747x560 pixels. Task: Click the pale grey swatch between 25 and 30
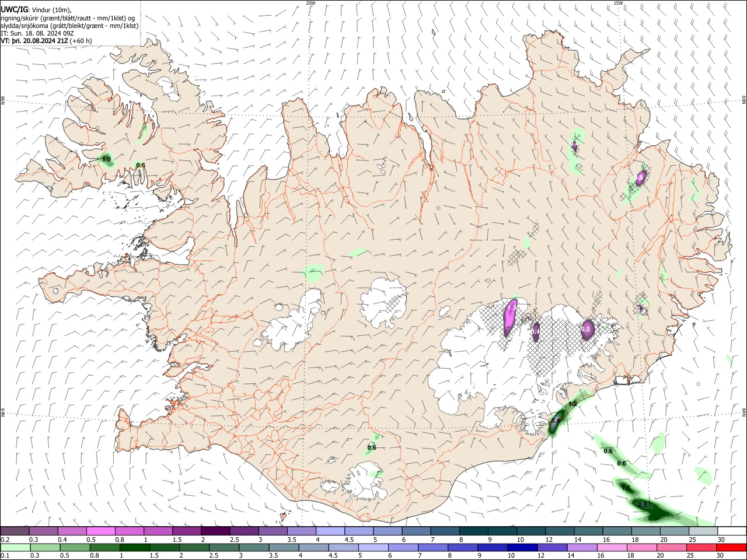click(703, 531)
